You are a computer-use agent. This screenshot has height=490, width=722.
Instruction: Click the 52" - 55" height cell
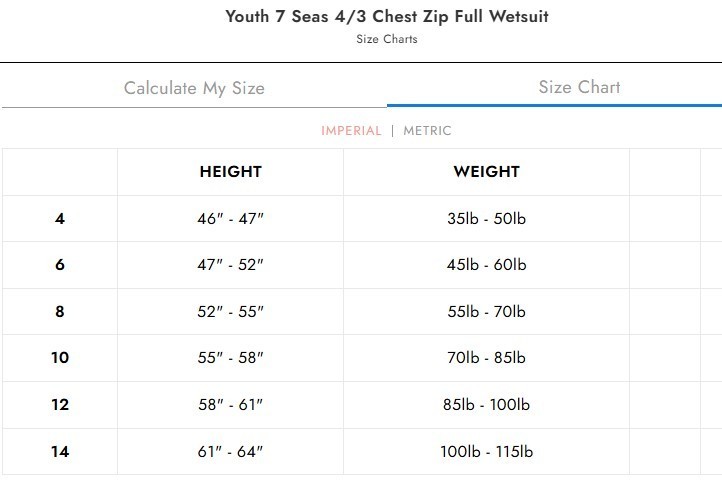click(230, 311)
